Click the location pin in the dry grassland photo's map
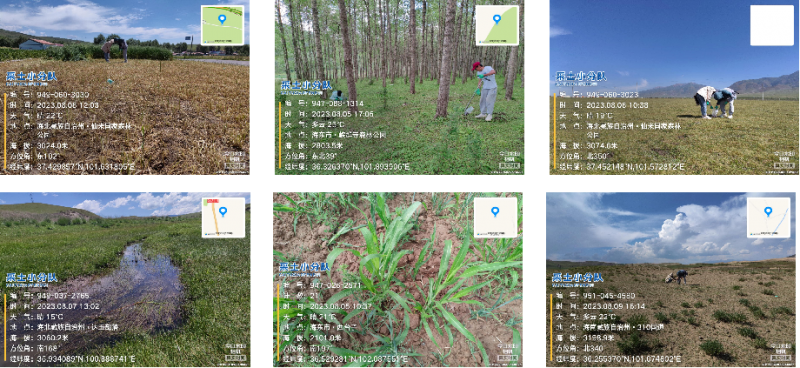 (x=222, y=19)
